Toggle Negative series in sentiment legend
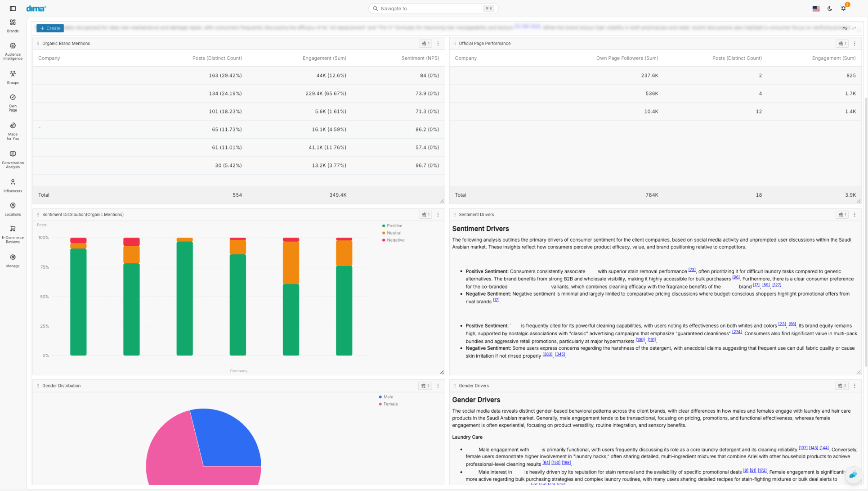 pyautogui.click(x=393, y=240)
